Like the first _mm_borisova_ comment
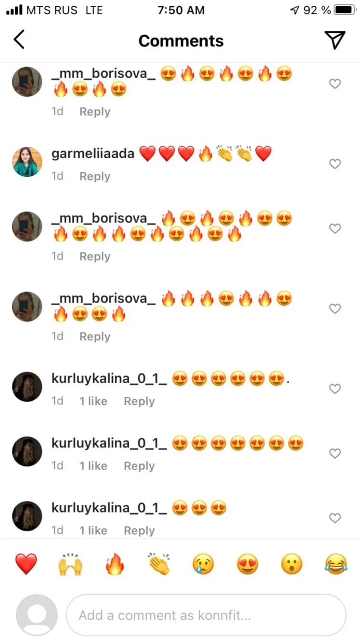This screenshot has height=644, width=362. click(335, 84)
